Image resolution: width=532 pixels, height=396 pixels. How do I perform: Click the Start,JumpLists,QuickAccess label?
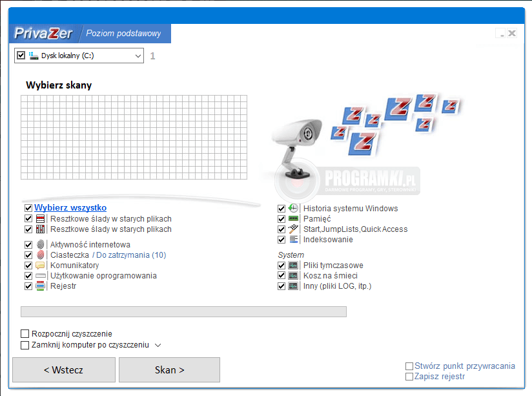[x=355, y=229]
